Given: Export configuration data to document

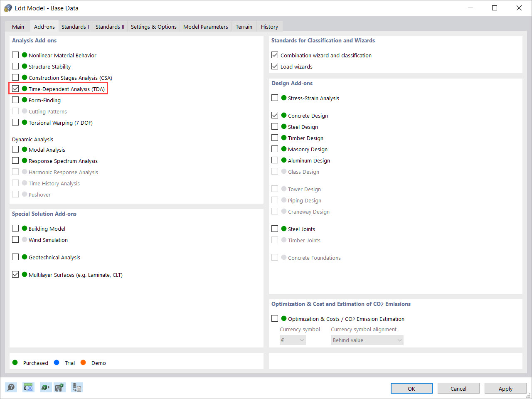Looking at the screenshot, I should [x=77, y=387].
